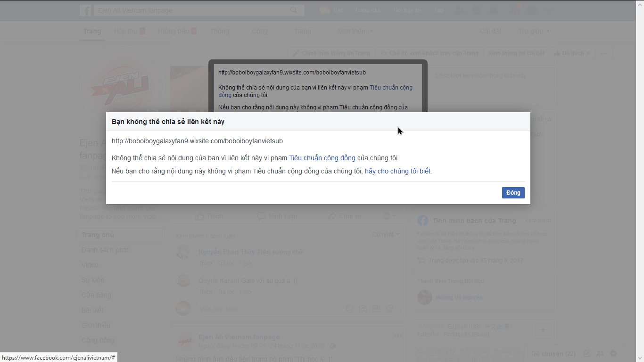Click the search magnifier icon
Screen dimensions: 644x362
tap(294, 10)
